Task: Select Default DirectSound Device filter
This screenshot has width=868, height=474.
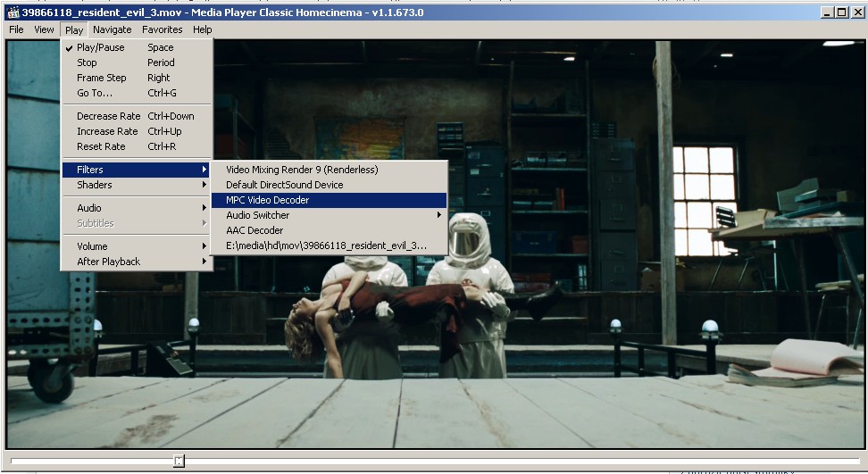Action: (329, 185)
